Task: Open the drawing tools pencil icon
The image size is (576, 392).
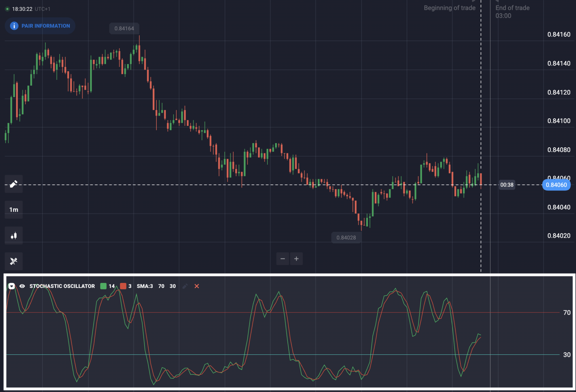Action: click(13, 184)
